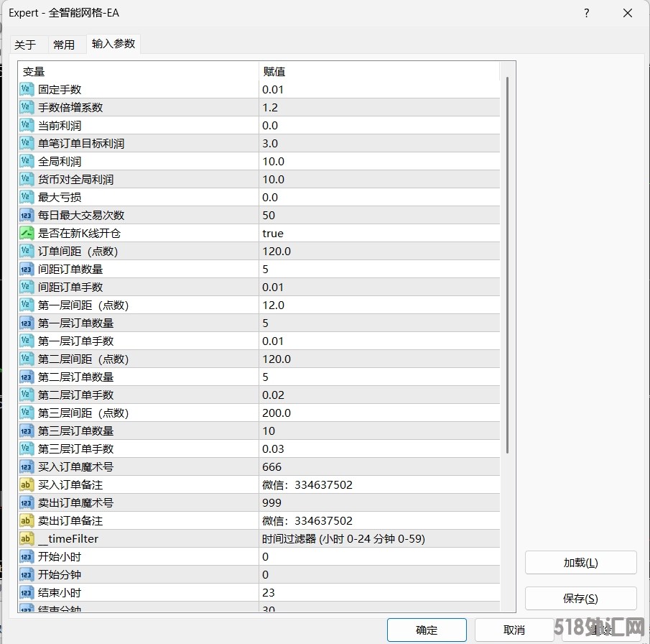The height and width of the screenshot is (644, 650).
Task: Click the integer icon beside 第二层订单数量
Action: [27, 377]
